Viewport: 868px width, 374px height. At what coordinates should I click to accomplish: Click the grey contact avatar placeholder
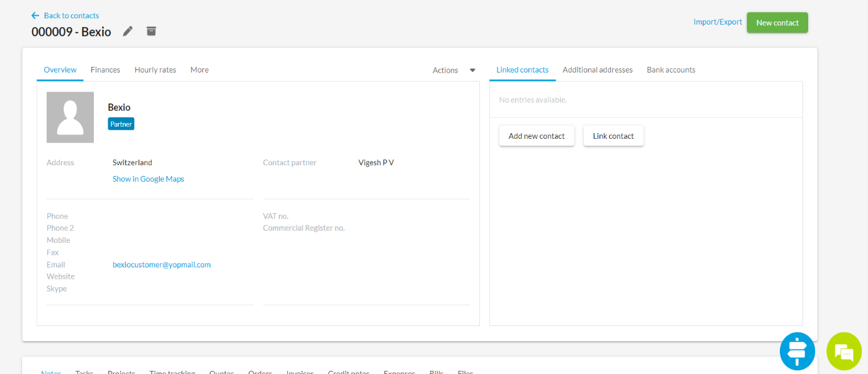pyautogui.click(x=71, y=117)
